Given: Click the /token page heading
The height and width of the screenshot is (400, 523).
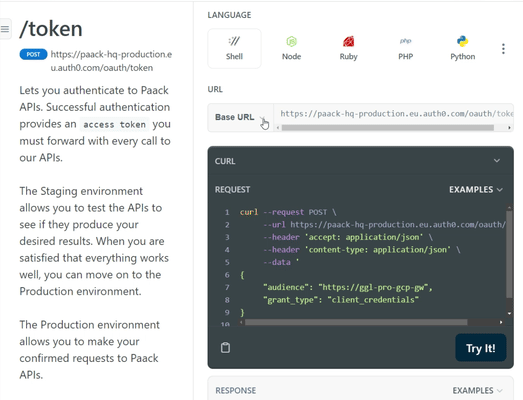Looking at the screenshot, I should (51, 29).
